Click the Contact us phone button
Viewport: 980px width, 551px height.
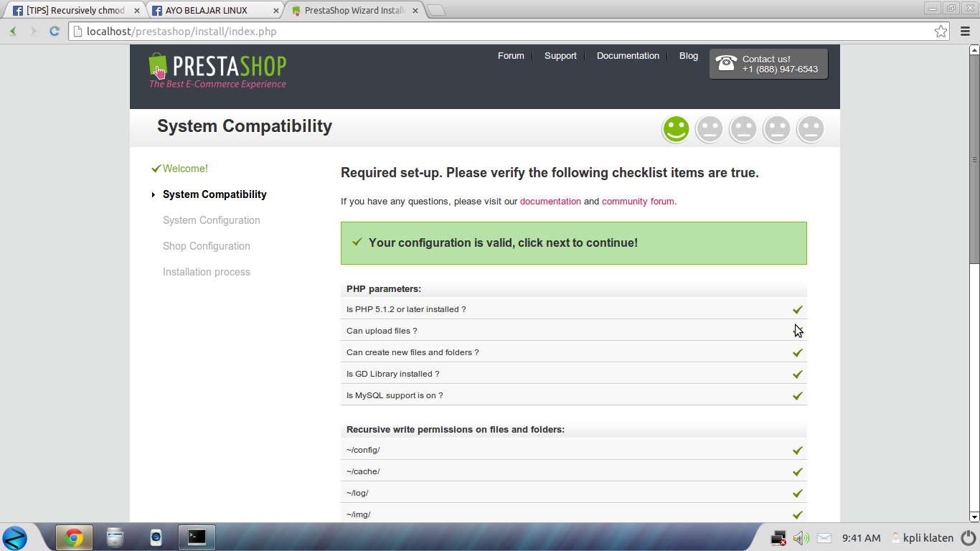point(768,64)
